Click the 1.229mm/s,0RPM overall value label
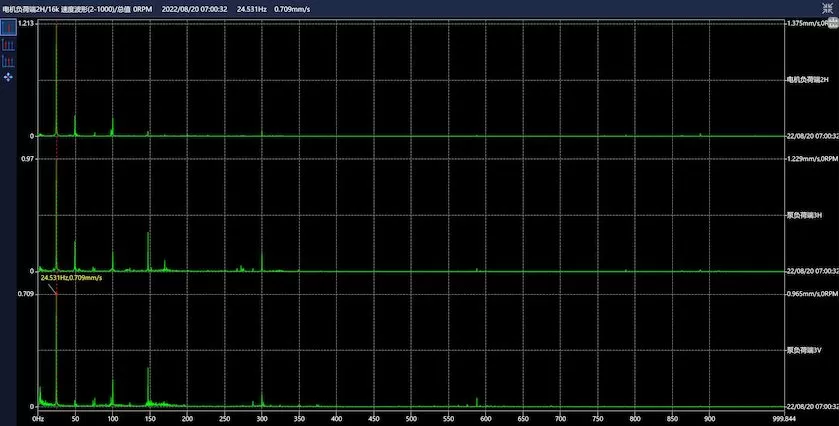839x426 pixels. (810, 159)
